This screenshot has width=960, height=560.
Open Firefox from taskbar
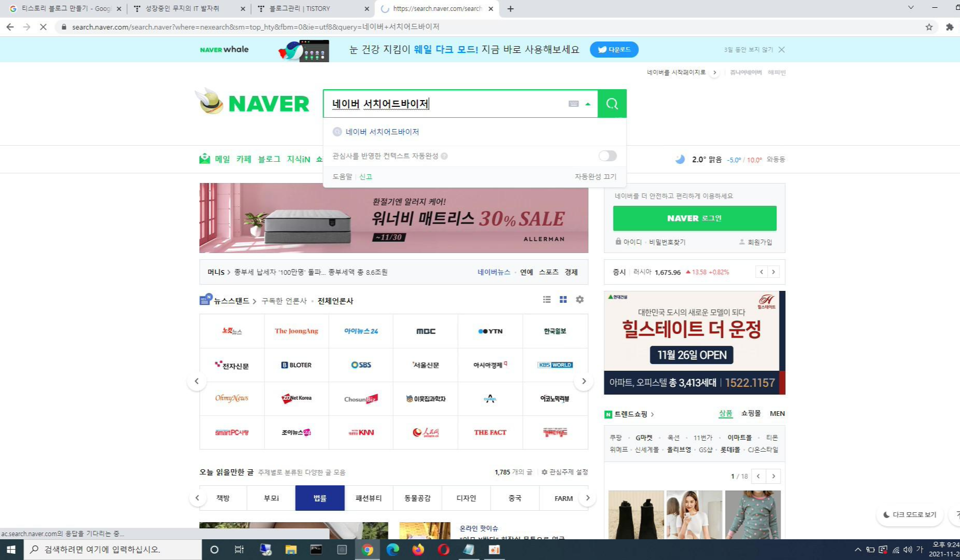(418, 550)
